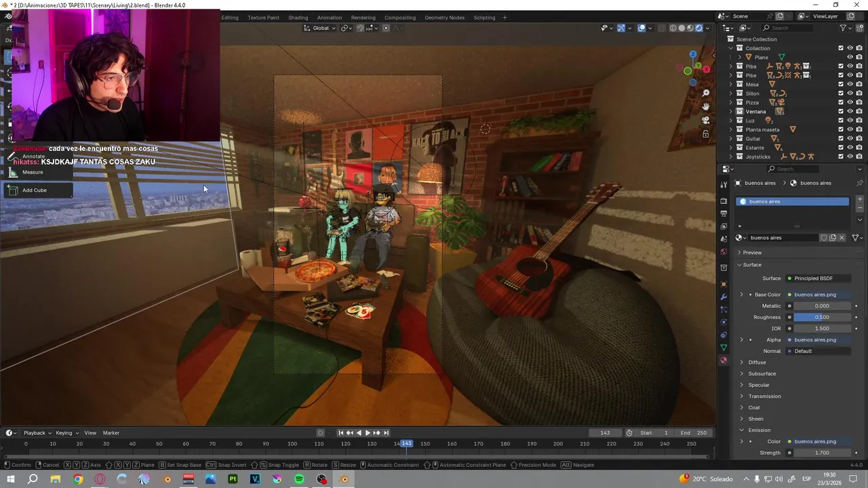Select the Material properties tab icon
Image resolution: width=868 pixels, height=488 pixels.
[724, 361]
